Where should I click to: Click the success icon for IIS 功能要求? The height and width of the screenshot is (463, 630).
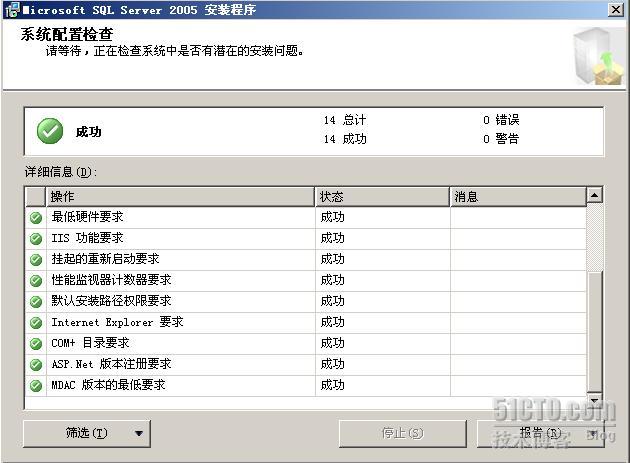(x=36, y=239)
